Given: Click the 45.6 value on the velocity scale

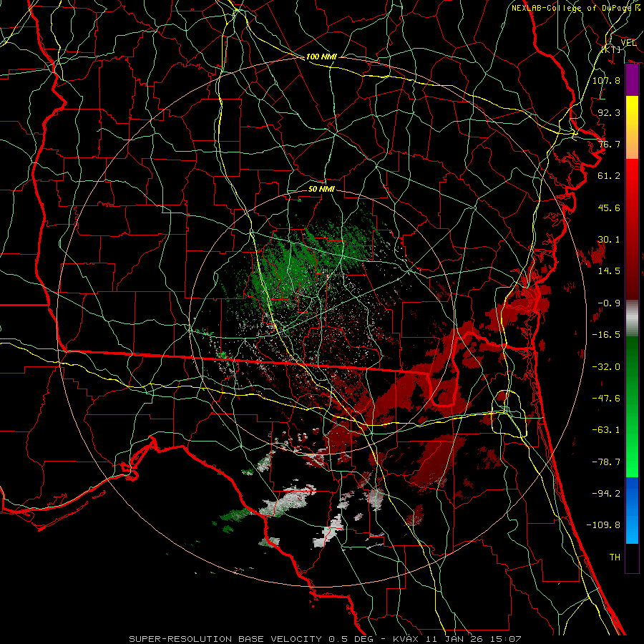Looking at the screenshot, I should pyautogui.click(x=609, y=208).
